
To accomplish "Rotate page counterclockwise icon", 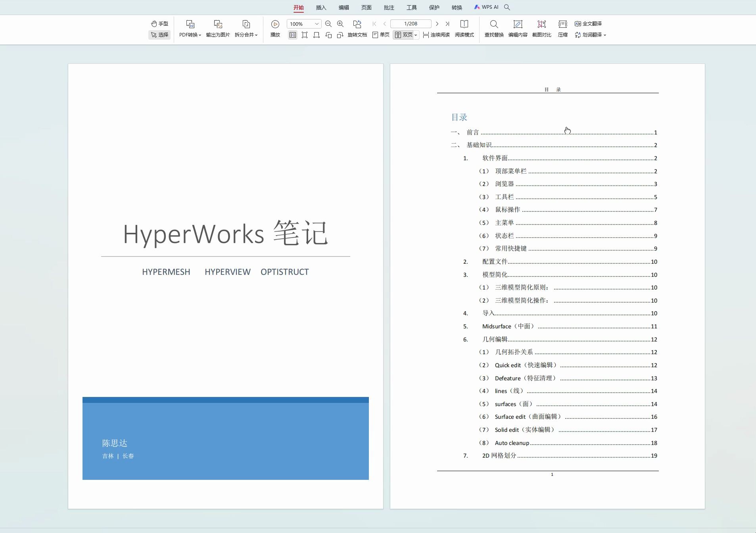I will 328,35.
